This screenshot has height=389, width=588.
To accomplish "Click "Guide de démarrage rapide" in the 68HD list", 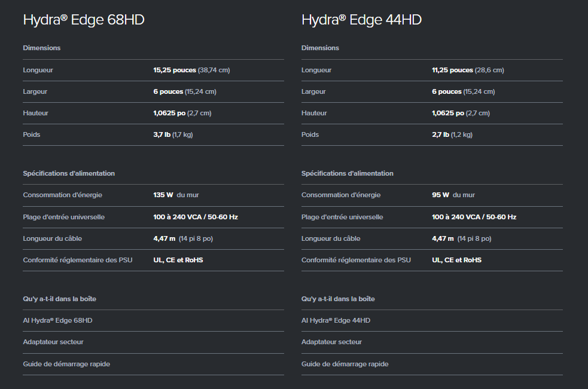I will [x=67, y=364].
